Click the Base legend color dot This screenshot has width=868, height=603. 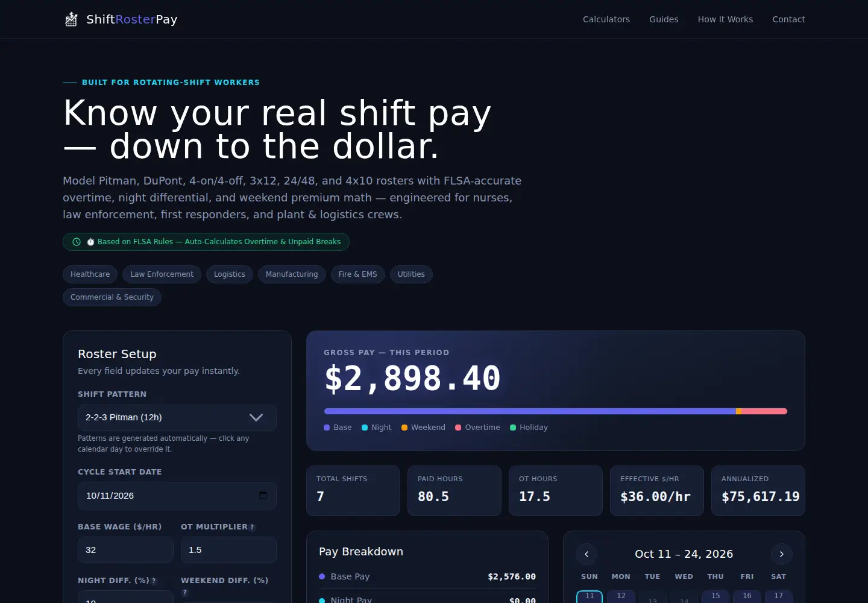coord(327,428)
